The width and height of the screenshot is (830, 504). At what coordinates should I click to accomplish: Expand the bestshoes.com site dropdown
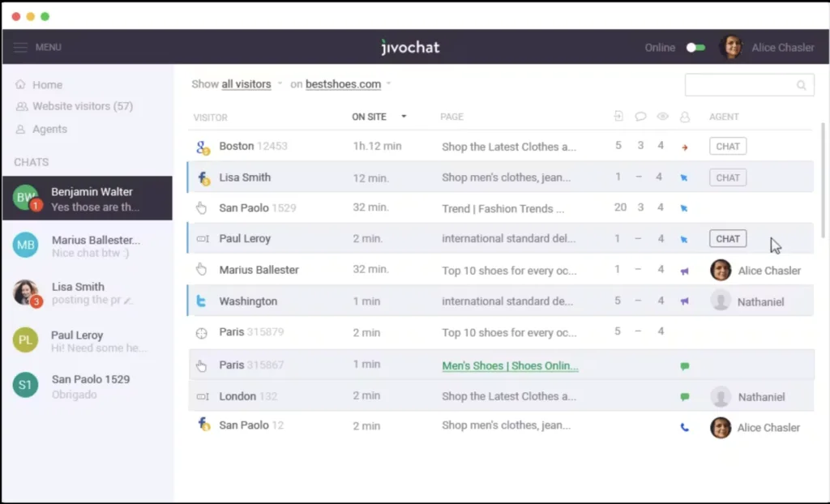388,83
